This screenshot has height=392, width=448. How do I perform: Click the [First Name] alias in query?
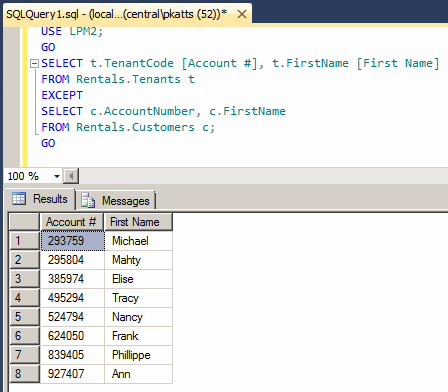pos(398,63)
